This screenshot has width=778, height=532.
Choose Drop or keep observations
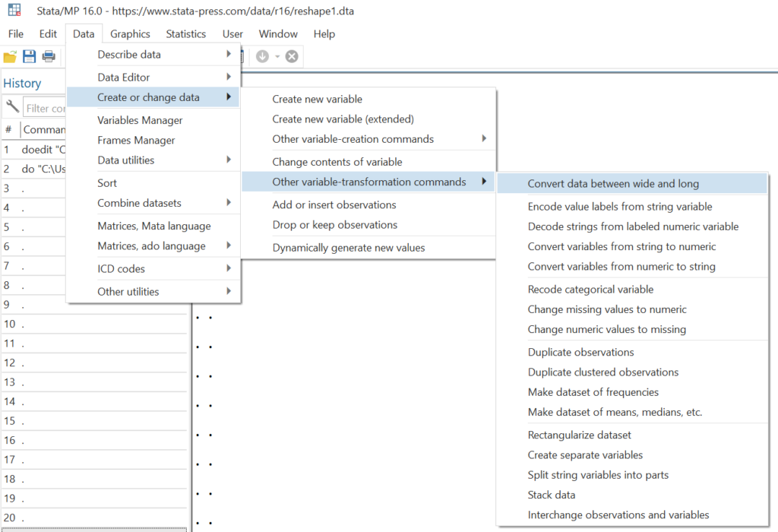pyautogui.click(x=368, y=225)
